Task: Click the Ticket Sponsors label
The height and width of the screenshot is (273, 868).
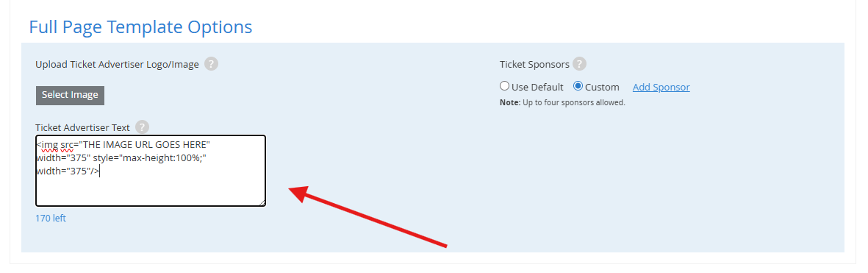Action: tap(534, 64)
